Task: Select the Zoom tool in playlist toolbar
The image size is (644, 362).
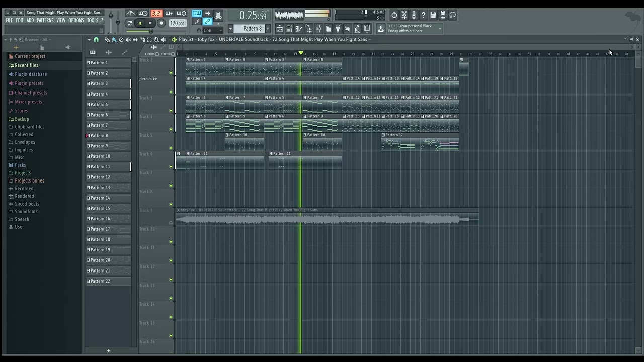Action: pos(156,40)
